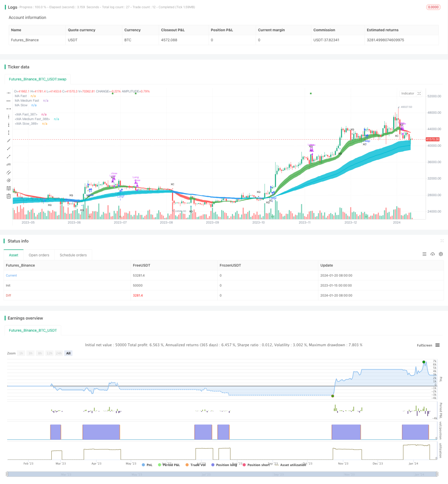Click the 49027.50 high price marker
This screenshot has height=484, width=448.
[406, 107]
